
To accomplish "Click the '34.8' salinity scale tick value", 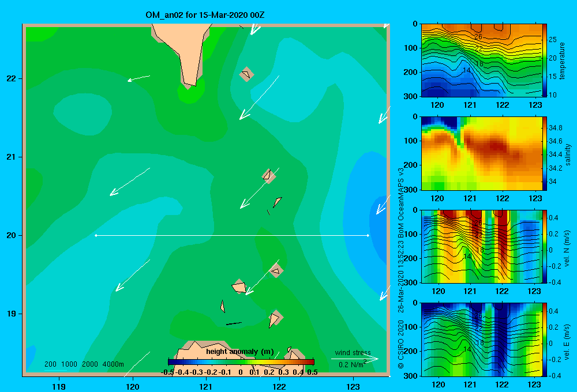I will pyautogui.click(x=556, y=127).
